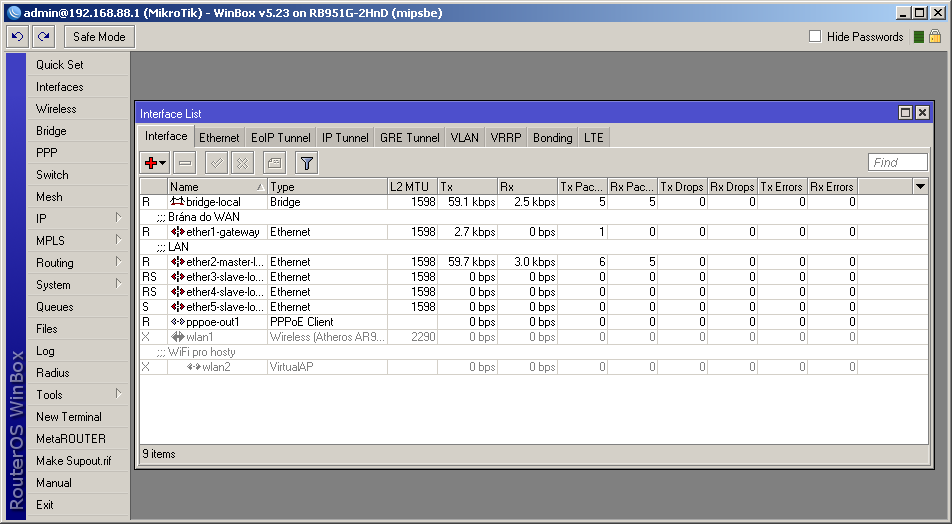
Task: Open the Filter funnel icon
Action: click(x=306, y=162)
